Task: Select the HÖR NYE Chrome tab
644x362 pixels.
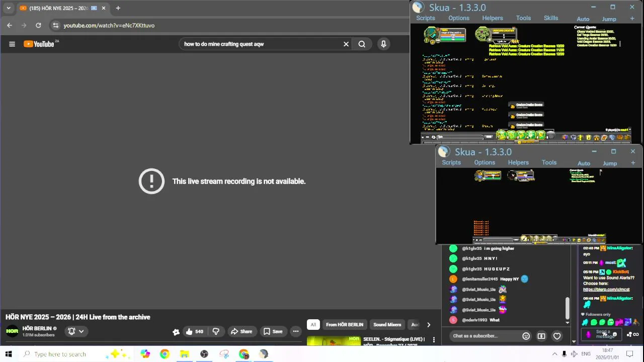Action: [62, 8]
